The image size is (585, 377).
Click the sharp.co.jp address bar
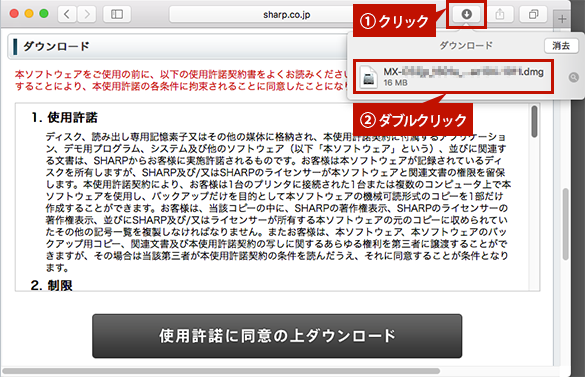[286, 14]
